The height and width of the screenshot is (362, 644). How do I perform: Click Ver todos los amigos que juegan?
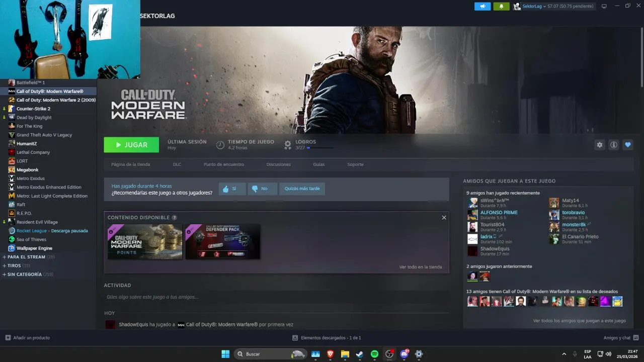(x=579, y=321)
